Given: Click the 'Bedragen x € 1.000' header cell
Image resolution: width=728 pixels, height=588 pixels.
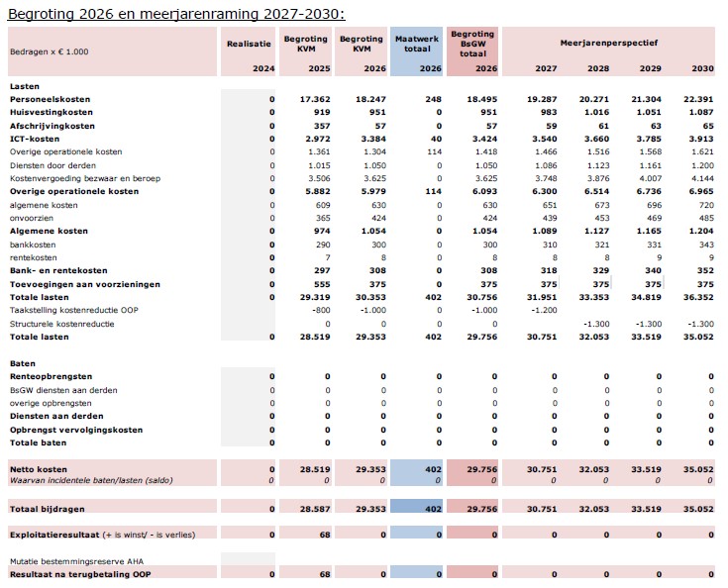Looking at the screenshot, I should (x=49, y=51).
